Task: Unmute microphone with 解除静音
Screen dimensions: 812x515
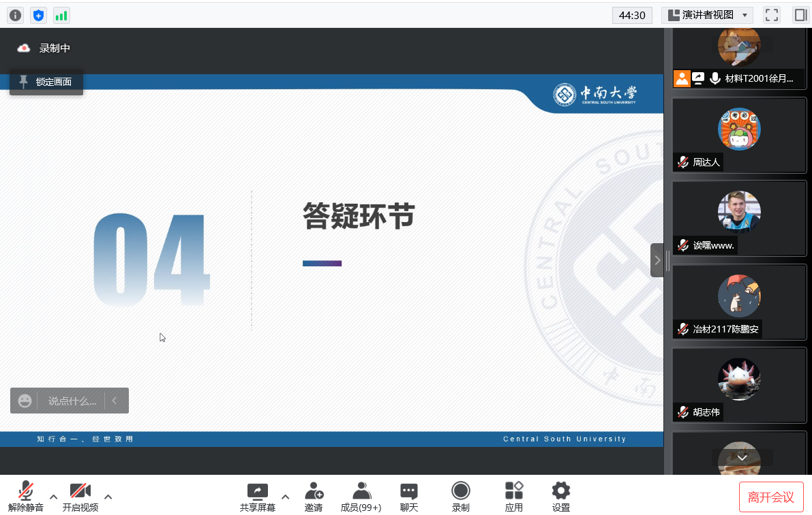Action: point(26,497)
